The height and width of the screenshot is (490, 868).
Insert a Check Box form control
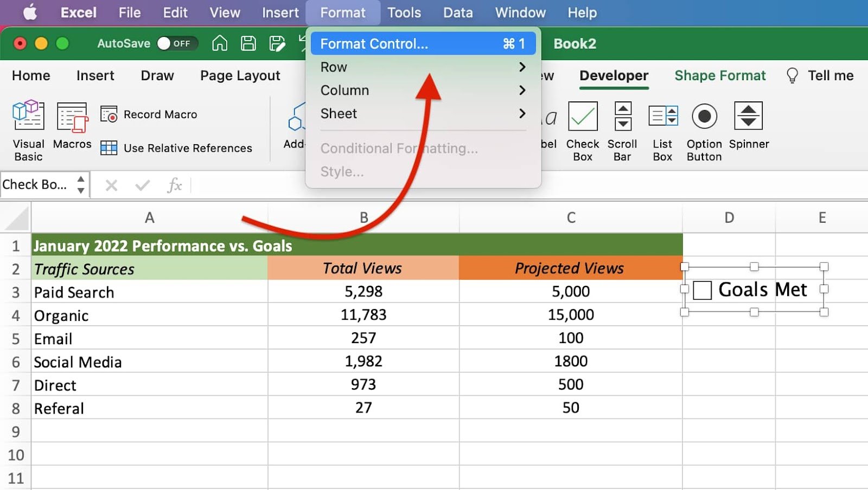583,116
